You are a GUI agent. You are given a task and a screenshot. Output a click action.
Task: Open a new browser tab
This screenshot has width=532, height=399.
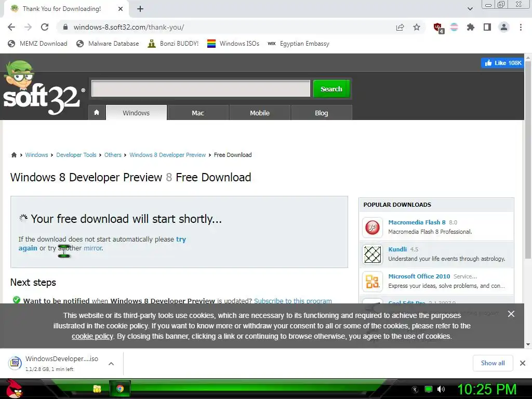(x=140, y=9)
